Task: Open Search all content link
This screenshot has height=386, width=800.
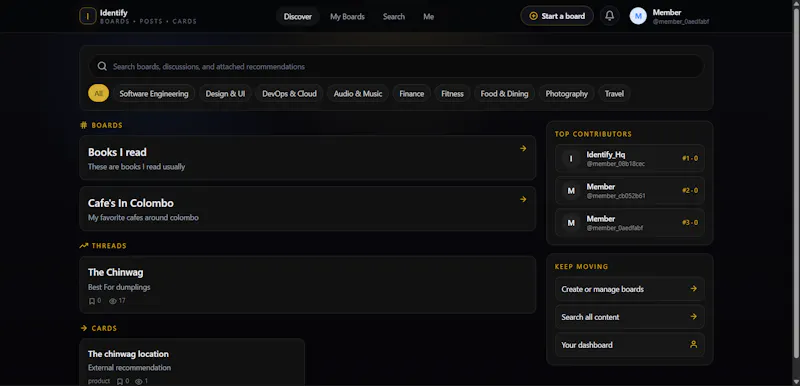Action: (630, 317)
